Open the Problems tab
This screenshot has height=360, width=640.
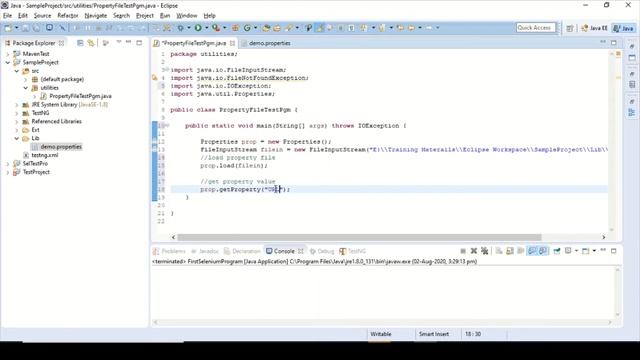coord(169,251)
